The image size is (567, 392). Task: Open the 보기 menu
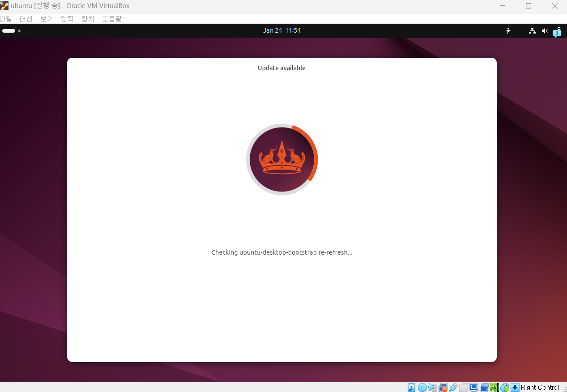pos(47,19)
